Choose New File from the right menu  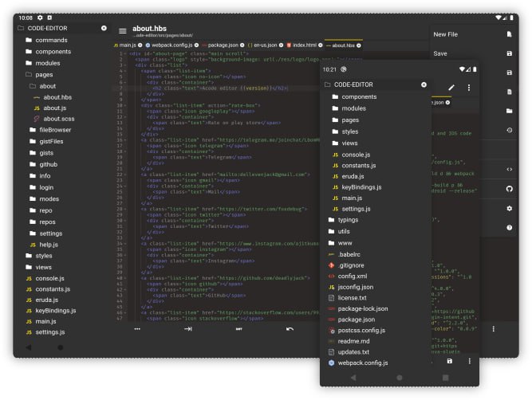tap(446, 34)
